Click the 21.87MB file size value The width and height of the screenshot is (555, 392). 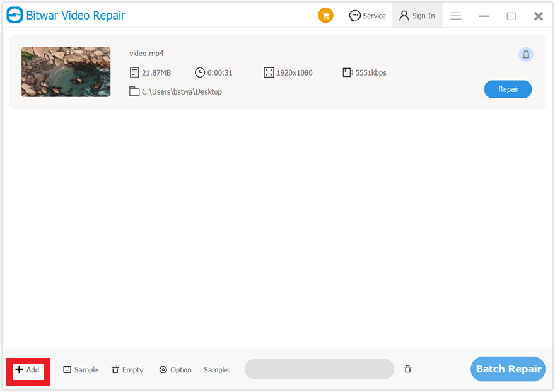156,73
